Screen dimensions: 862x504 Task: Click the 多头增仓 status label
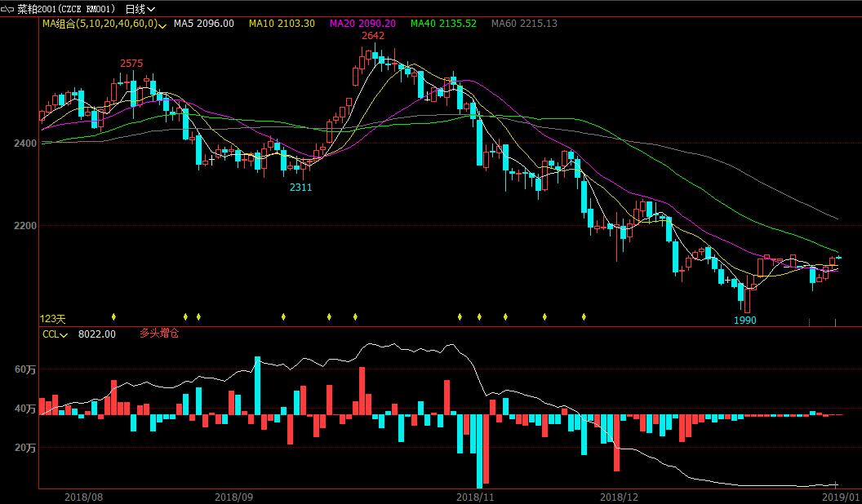click(x=158, y=334)
